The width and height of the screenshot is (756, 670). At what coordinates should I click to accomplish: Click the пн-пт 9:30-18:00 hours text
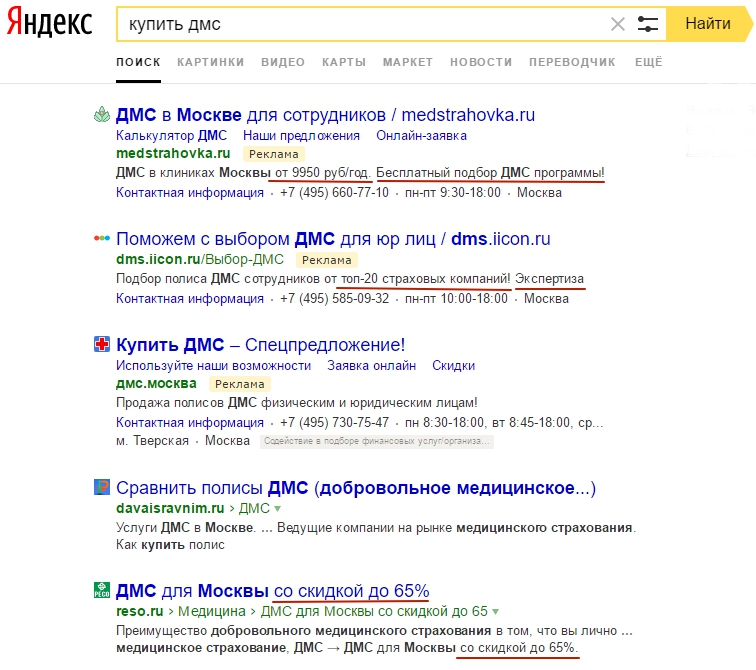tap(453, 192)
